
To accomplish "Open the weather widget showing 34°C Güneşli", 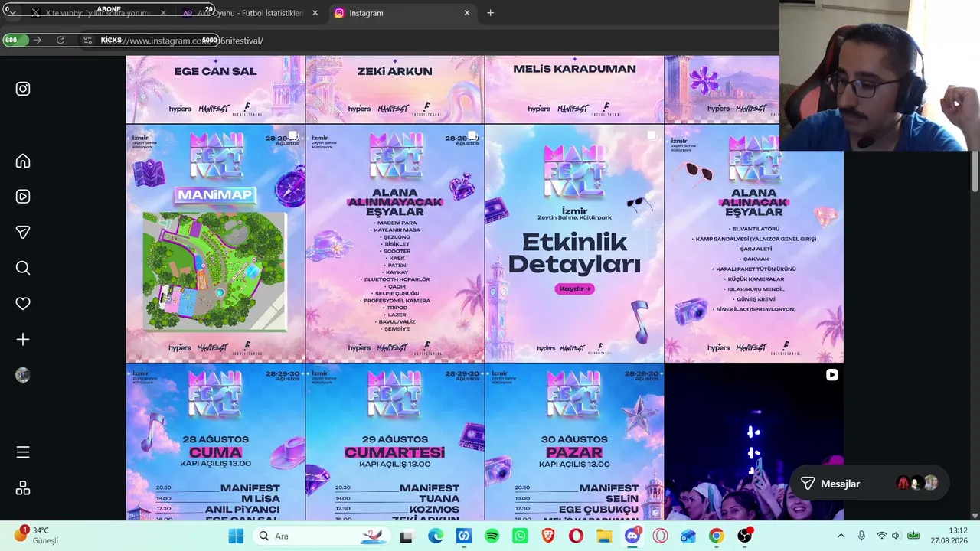I will [x=36, y=535].
